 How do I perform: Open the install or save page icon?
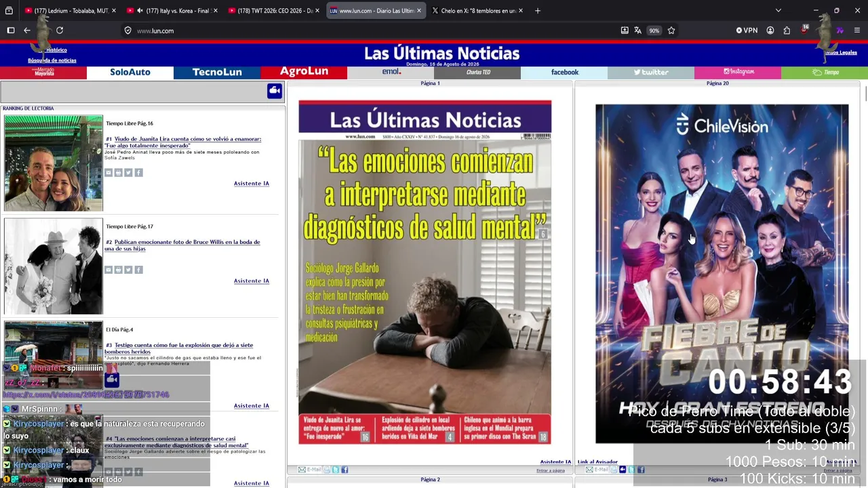click(x=625, y=30)
